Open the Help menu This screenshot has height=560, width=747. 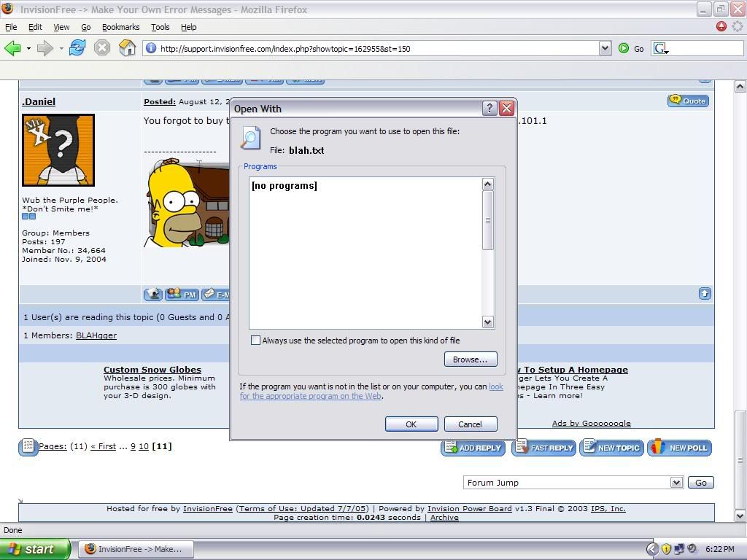(x=189, y=27)
